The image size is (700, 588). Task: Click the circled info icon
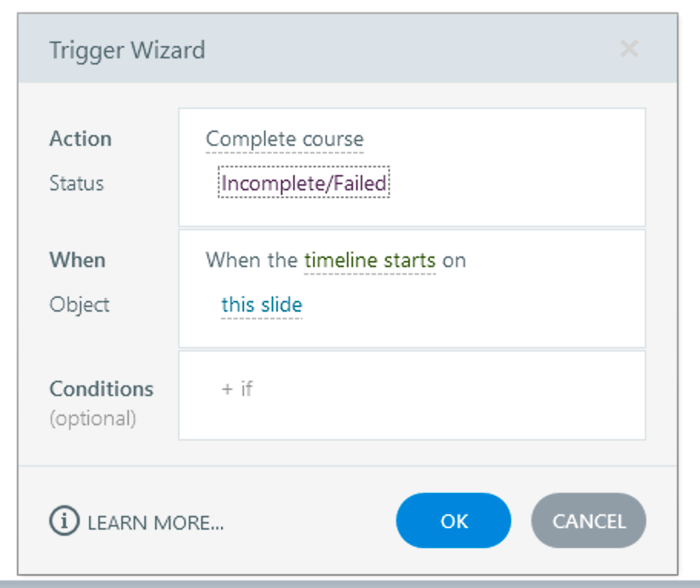(64, 522)
